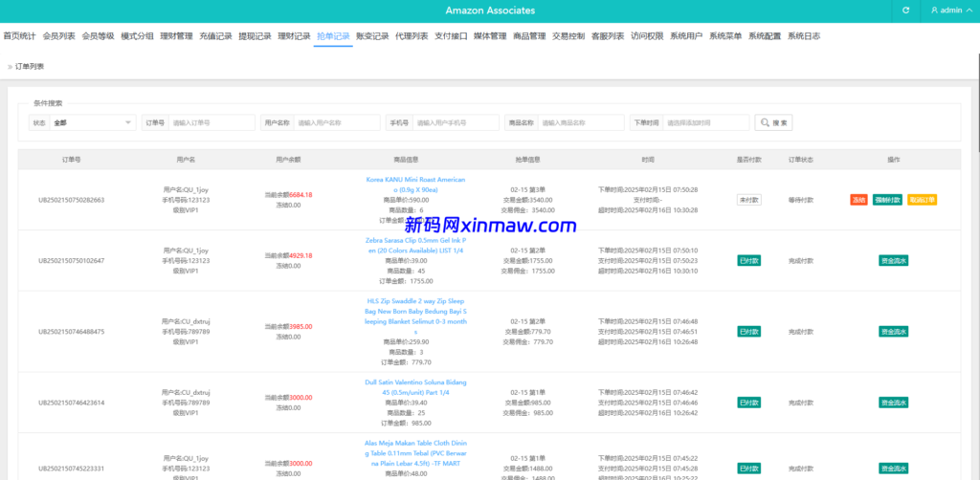Image resolution: width=980 pixels, height=480 pixels.
Task: Click the red balance value 4929.18
Action: [x=301, y=256]
